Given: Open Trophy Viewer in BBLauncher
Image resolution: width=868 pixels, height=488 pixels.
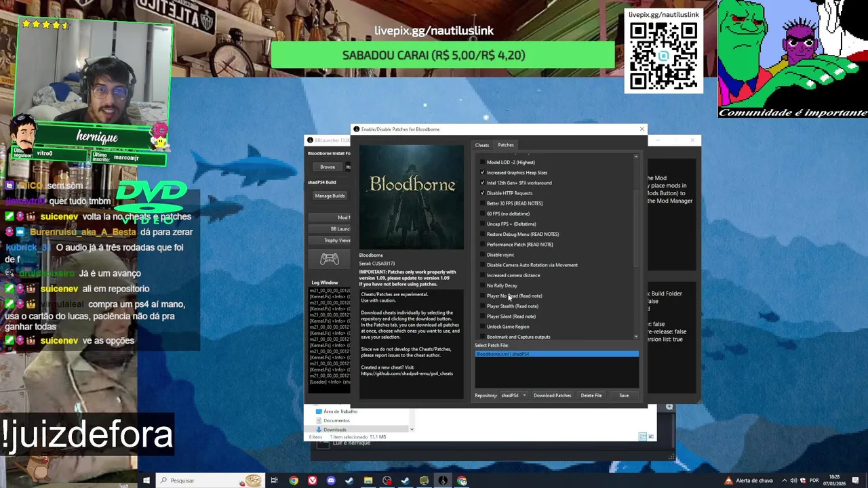Looking at the screenshot, I should coord(330,240).
